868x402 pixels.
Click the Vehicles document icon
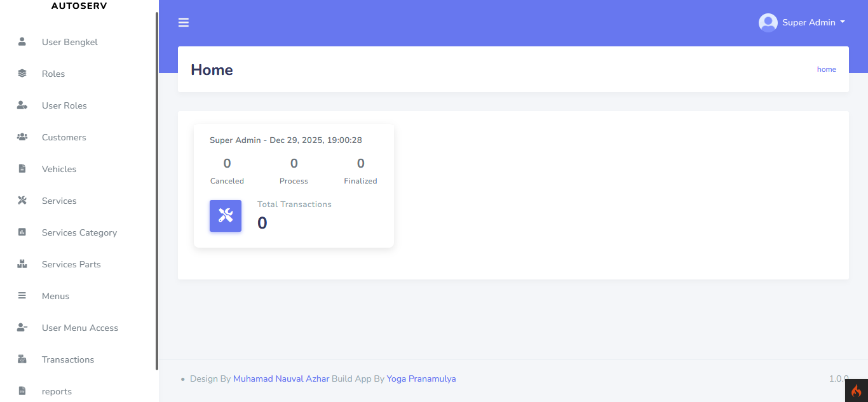click(22, 169)
